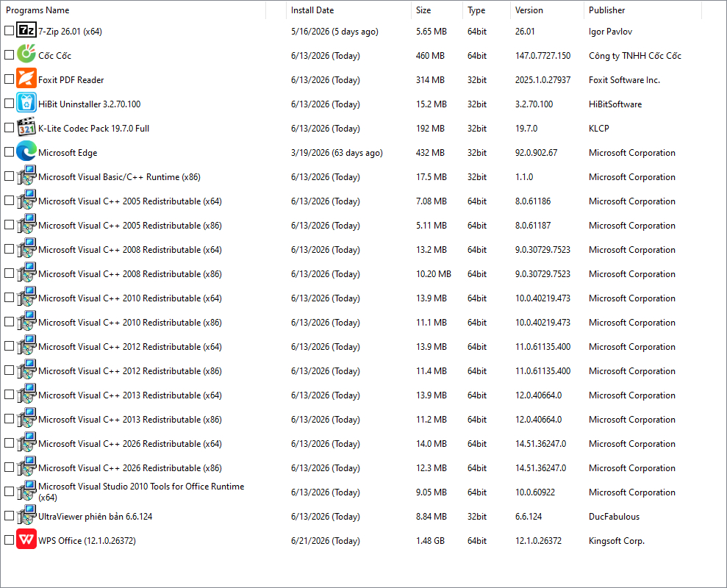Click icon for Visual C++ 2008 Redistributable (x64)
Image resolution: width=727 pixels, height=588 pixels.
(x=26, y=248)
